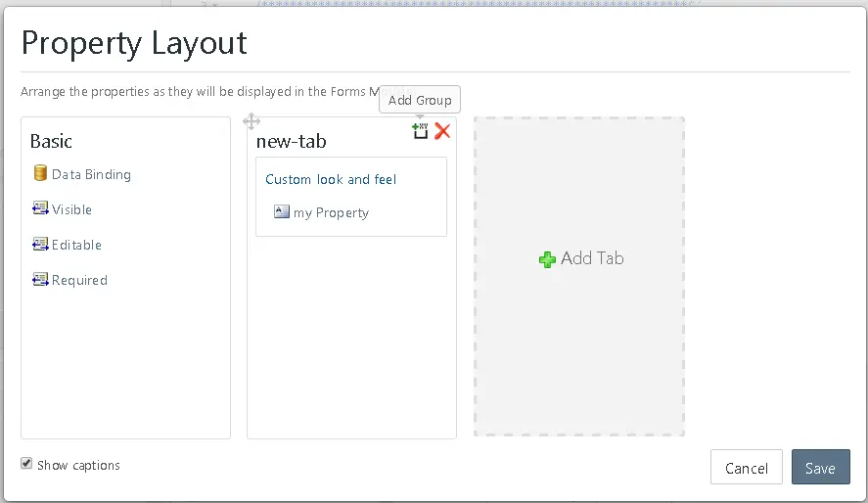
Task: Select the Required property label
Action: (79, 281)
